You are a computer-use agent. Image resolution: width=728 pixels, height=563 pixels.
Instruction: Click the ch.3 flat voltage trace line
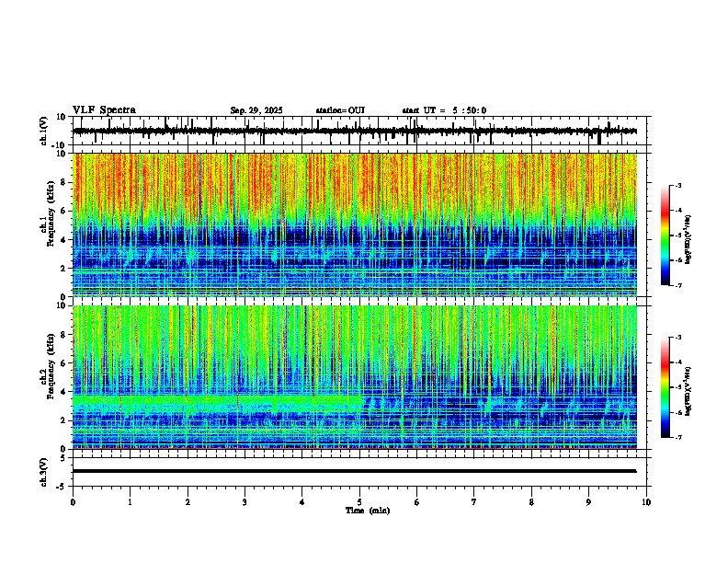point(354,471)
